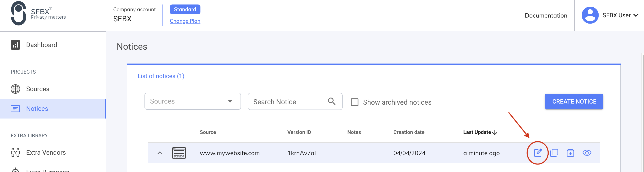Click the search magnifier icon in Search Notice

pyautogui.click(x=332, y=101)
